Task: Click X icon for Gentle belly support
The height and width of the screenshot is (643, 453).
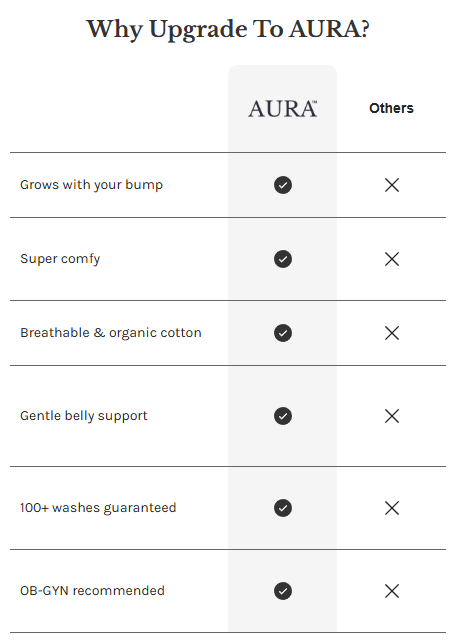Action: (392, 416)
